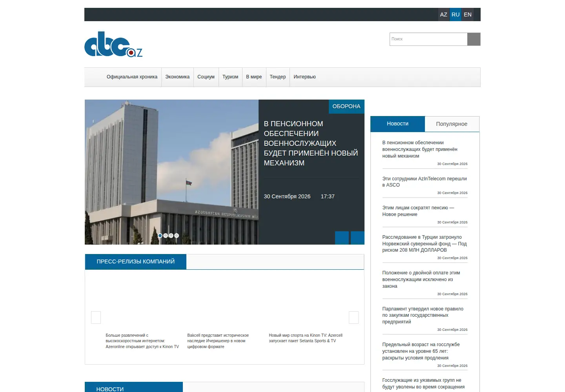This screenshot has width=565, height=392.
Task: Click into the Поиск search field
Action: pos(428,39)
